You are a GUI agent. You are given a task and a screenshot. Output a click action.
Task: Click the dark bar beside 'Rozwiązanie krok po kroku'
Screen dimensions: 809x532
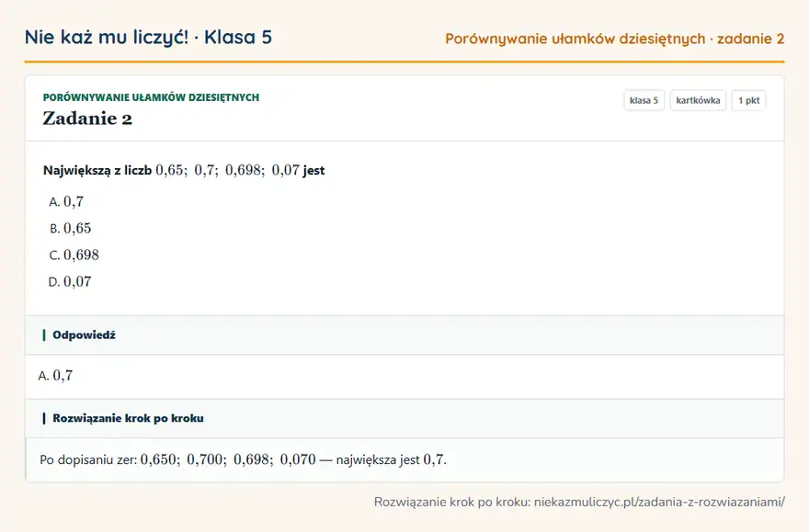tap(44, 418)
